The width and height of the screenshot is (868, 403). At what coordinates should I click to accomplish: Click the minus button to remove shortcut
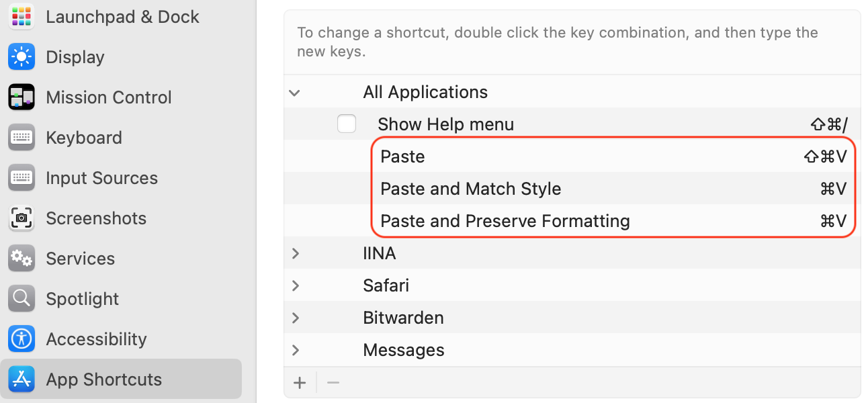point(333,383)
